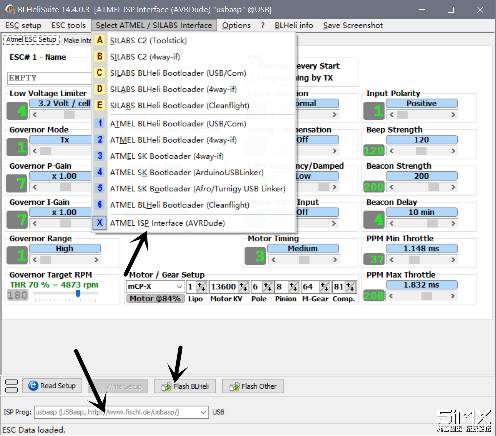Image resolution: width=496 pixels, height=436 pixels.
Task: Click the Governor P-Gain slider thumb
Action: [x=65, y=187]
